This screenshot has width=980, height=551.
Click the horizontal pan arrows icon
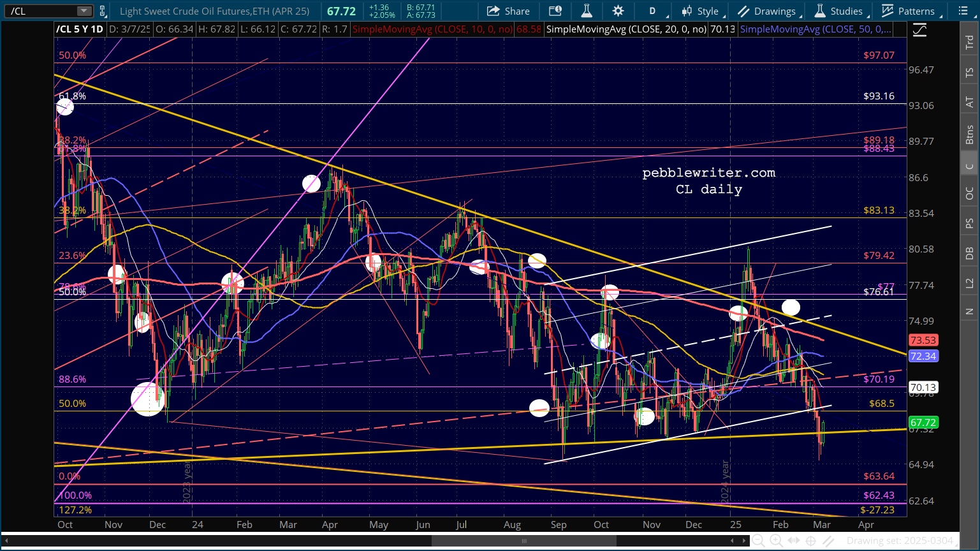[793, 541]
